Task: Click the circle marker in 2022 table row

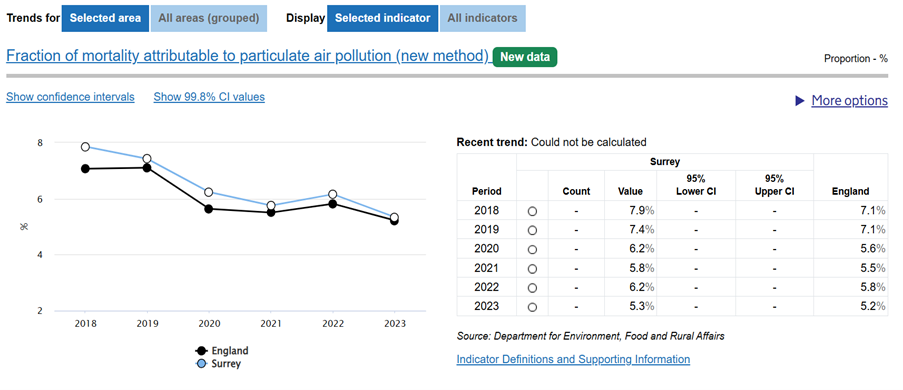Action: pyautogui.click(x=532, y=288)
